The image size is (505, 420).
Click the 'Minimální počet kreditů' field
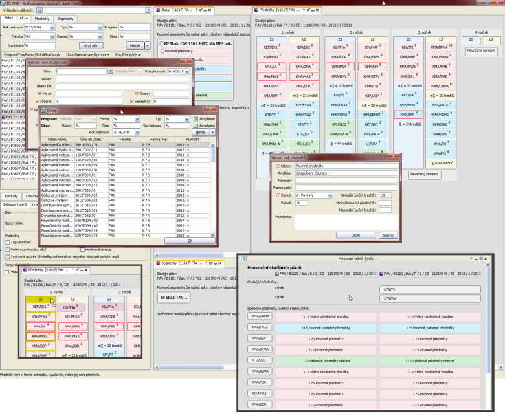pyautogui.click(x=385, y=195)
